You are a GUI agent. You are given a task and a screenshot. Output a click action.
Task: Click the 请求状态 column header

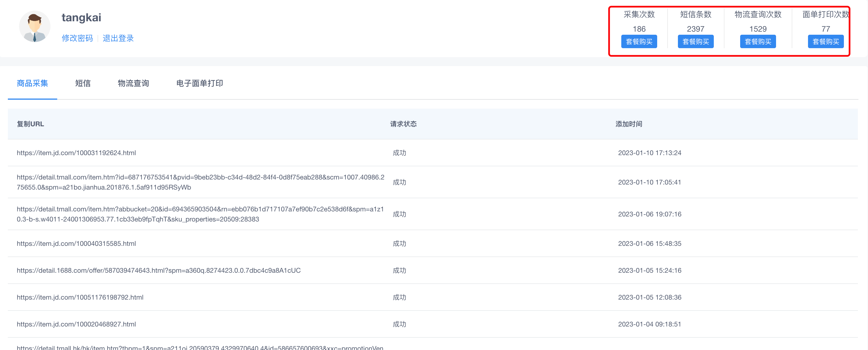(x=403, y=124)
